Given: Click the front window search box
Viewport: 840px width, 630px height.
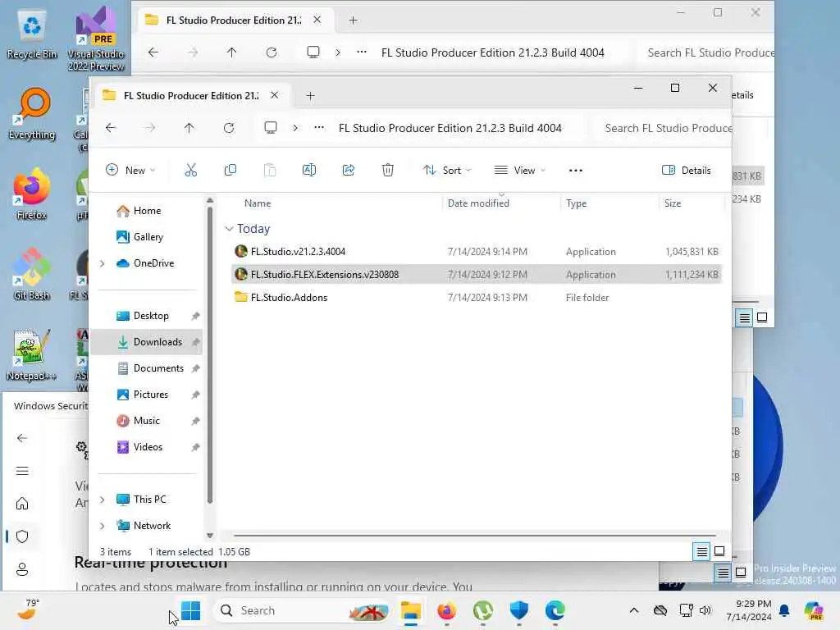Looking at the screenshot, I should (x=662, y=128).
